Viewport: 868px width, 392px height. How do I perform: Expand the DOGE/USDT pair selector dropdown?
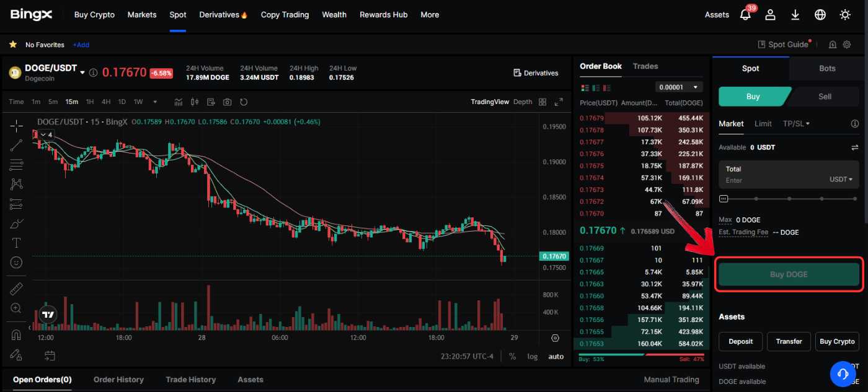82,72
